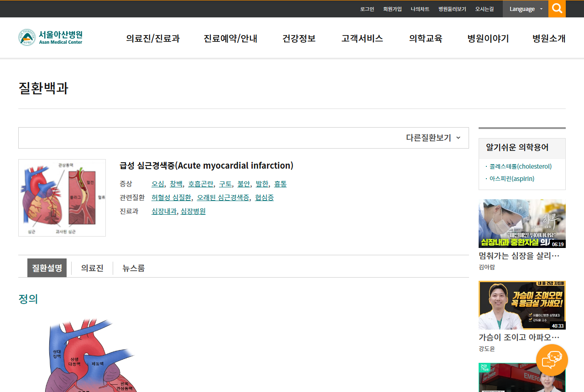Screen dimensions: 584x392
Task: Open the 나의차트 link
Action: (x=420, y=9)
